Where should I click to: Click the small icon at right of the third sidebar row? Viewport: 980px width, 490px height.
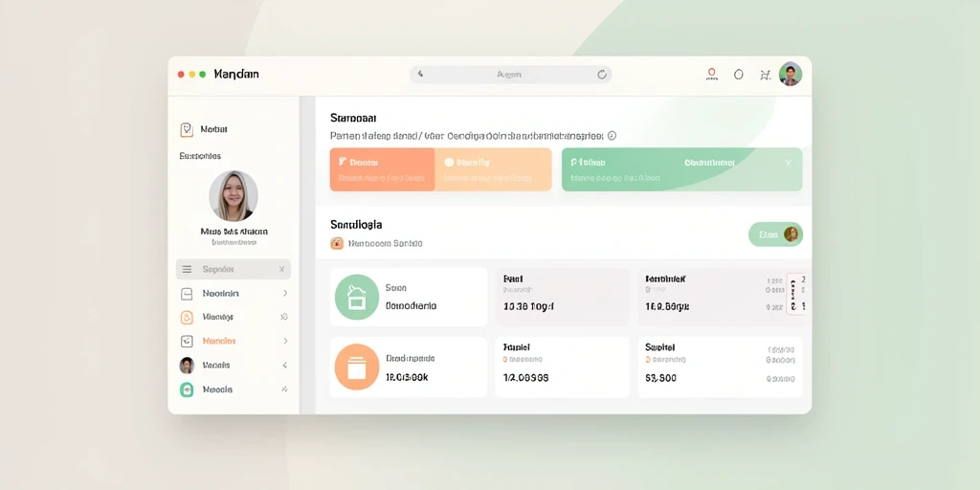click(x=284, y=317)
